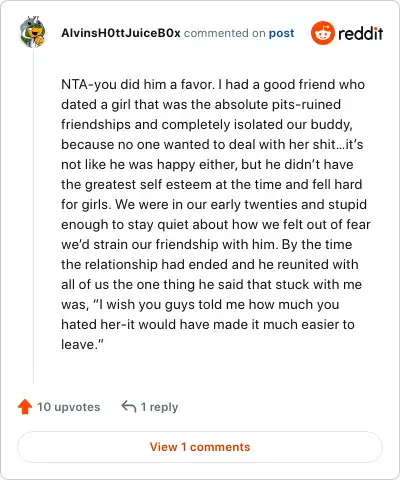Click the "View 1 comments" button

coord(200,447)
